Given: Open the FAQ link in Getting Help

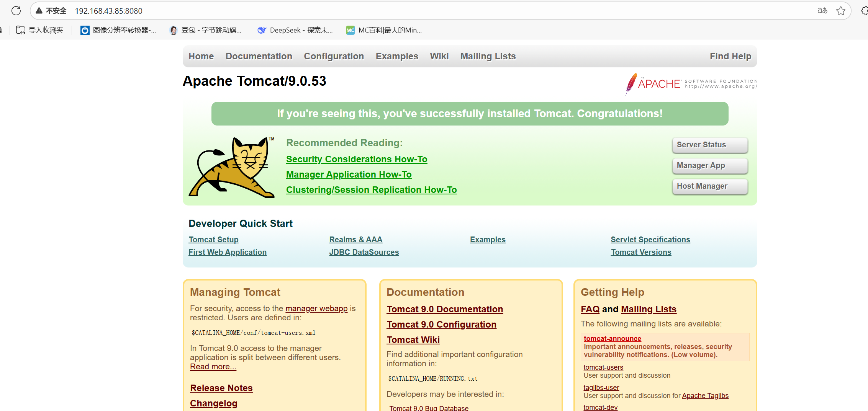Looking at the screenshot, I should coord(590,309).
